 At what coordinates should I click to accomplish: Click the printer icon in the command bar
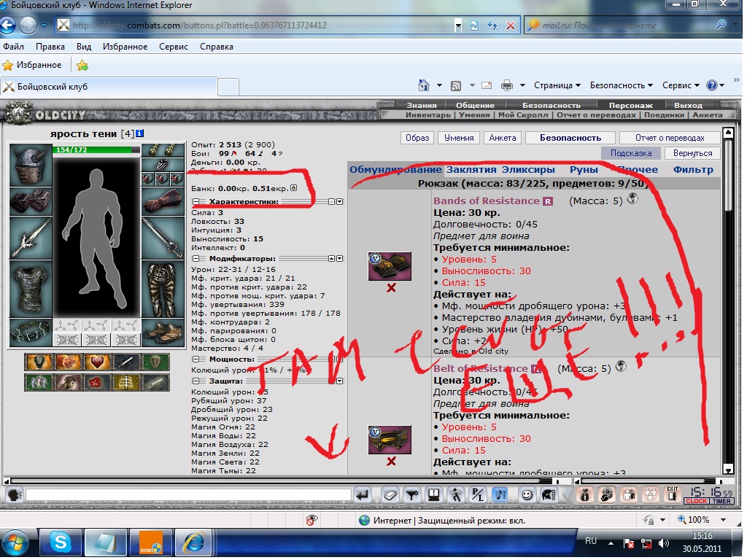(507, 86)
